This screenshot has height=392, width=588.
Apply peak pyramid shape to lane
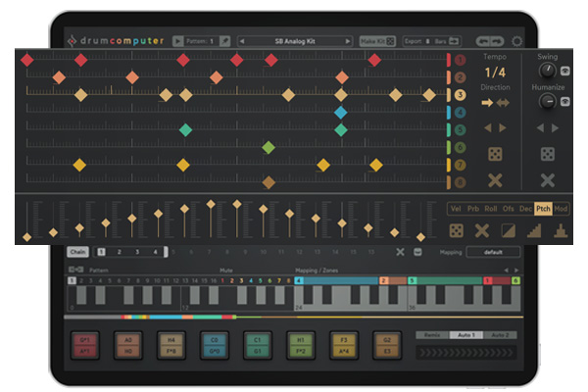(561, 230)
